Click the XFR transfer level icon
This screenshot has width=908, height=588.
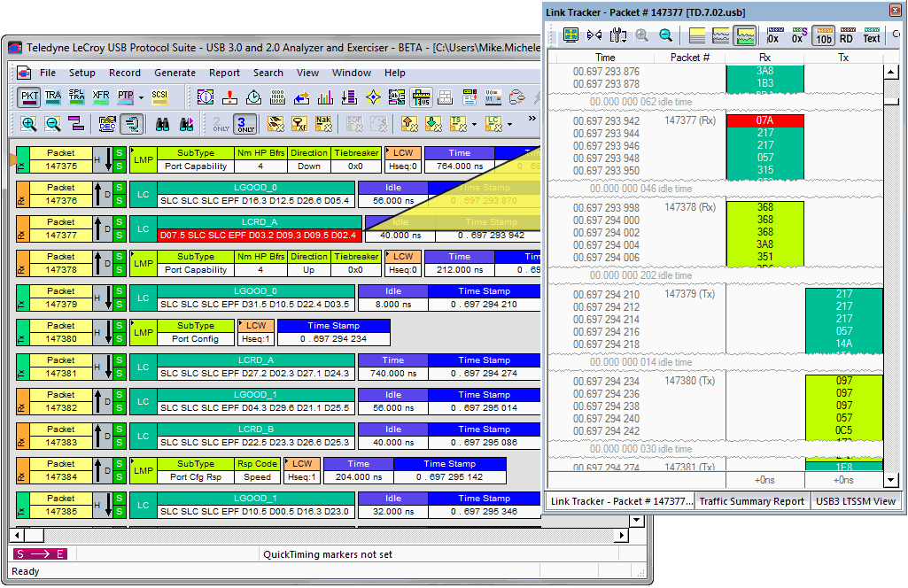pyautogui.click(x=101, y=97)
